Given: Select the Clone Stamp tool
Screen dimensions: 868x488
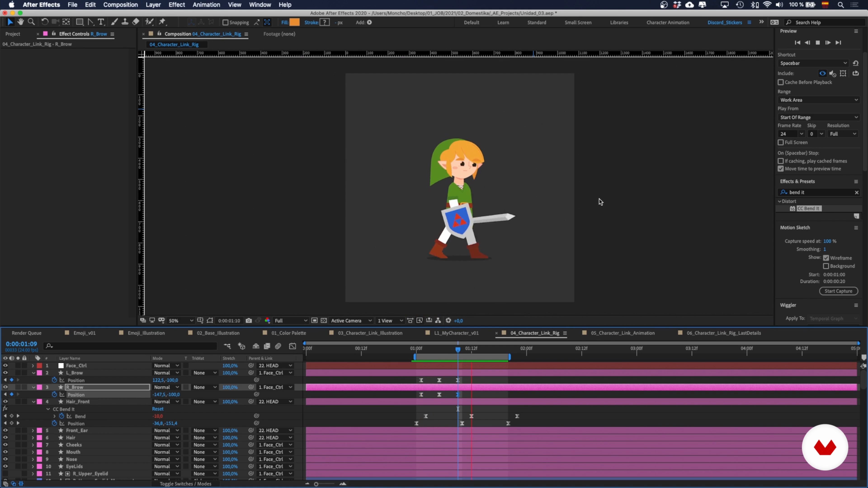Looking at the screenshot, I should [125, 22].
